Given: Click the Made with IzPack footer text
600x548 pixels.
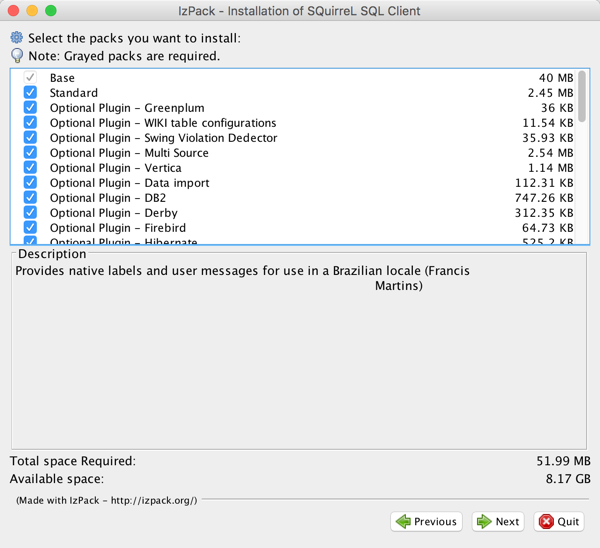Looking at the screenshot, I should pyautogui.click(x=106, y=501).
